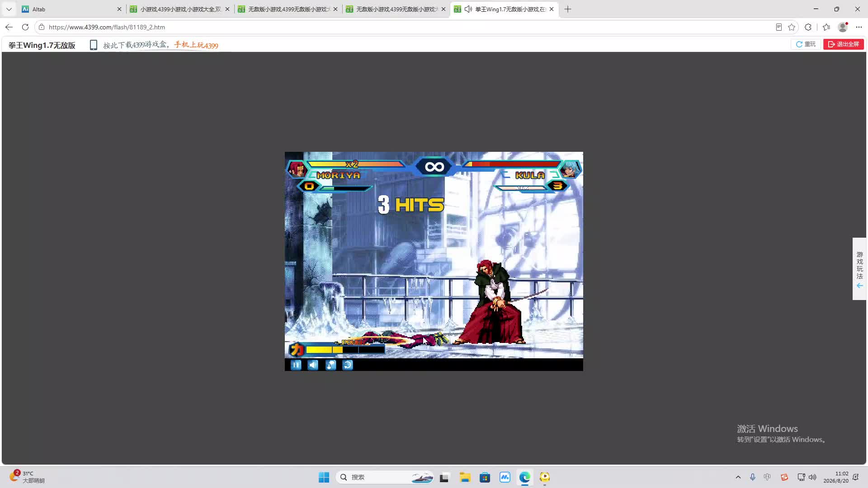Add this page to favorites
Viewport: 868px width, 488px height.
792,27
